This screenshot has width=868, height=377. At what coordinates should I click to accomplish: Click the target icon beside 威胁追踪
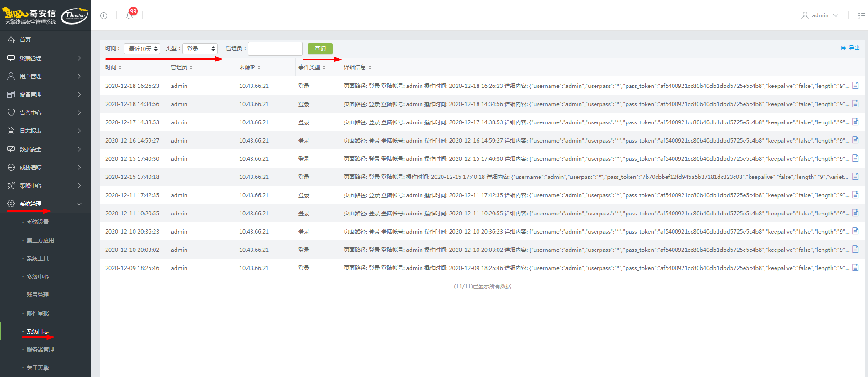click(11, 168)
